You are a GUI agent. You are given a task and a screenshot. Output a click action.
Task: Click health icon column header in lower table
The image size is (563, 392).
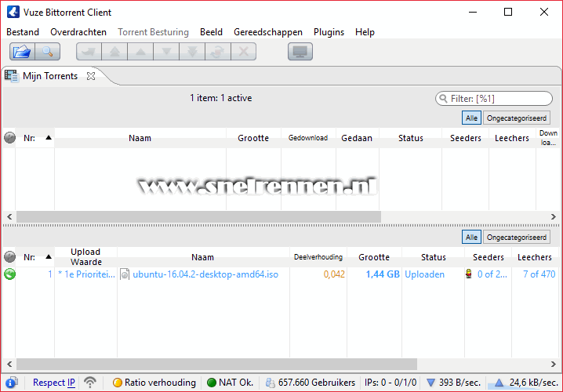pyautogui.click(x=9, y=257)
